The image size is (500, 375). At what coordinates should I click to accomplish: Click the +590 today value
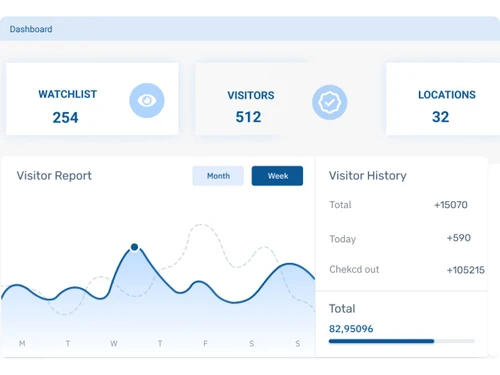(459, 238)
